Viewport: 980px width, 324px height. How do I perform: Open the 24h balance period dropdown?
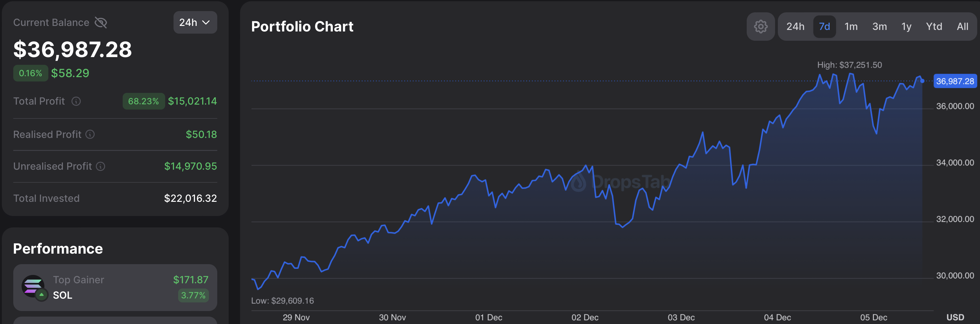coord(195,23)
